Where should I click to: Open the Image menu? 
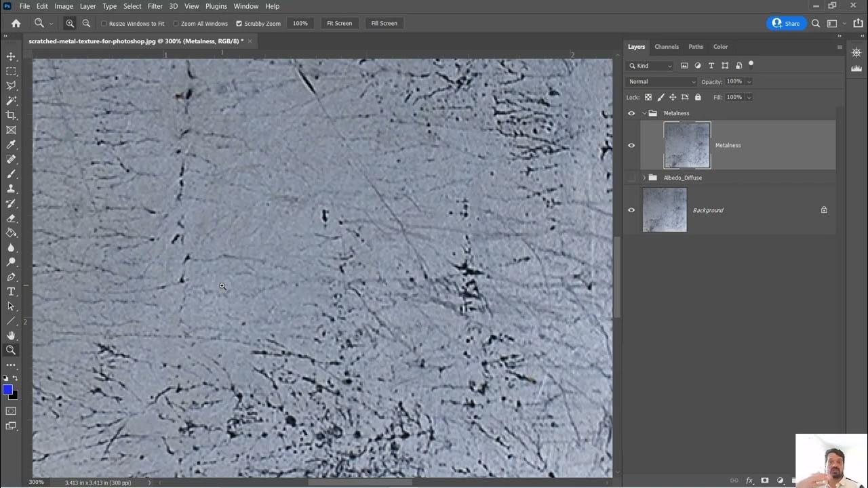click(64, 6)
